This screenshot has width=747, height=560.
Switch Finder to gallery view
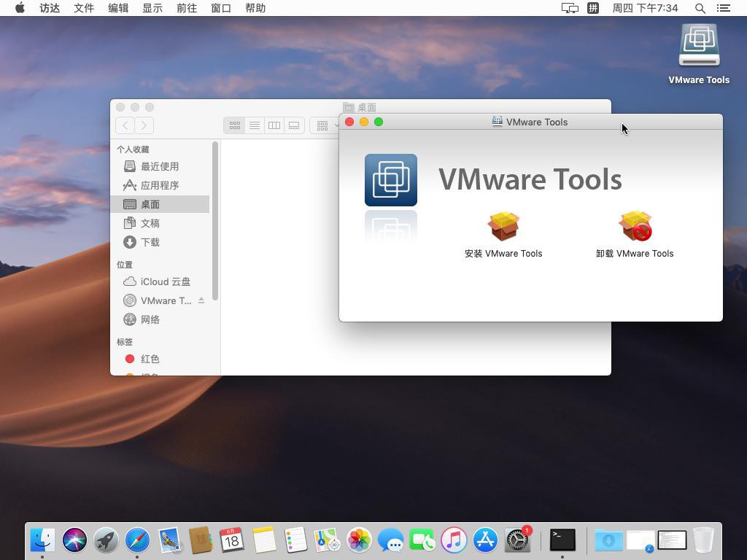click(x=294, y=125)
